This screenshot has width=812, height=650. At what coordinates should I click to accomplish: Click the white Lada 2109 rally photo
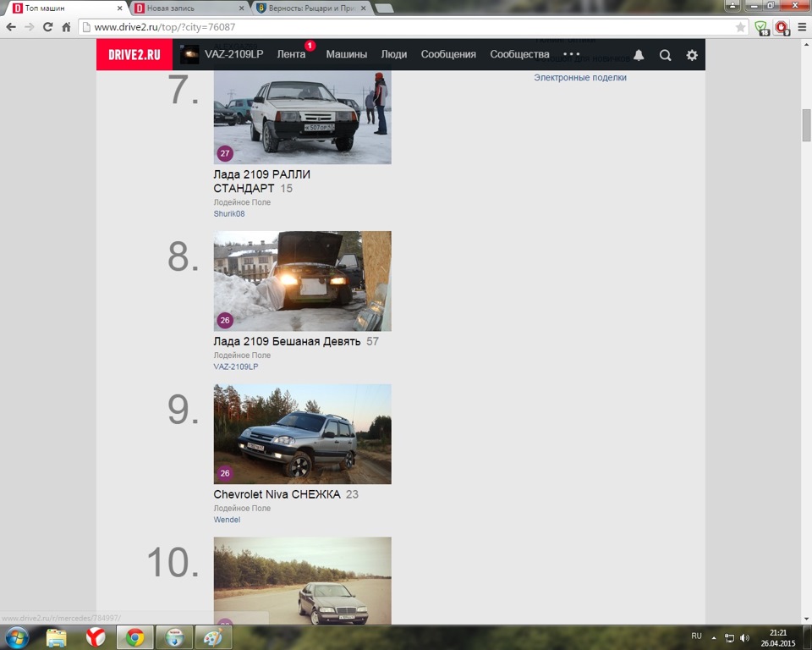(x=303, y=117)
